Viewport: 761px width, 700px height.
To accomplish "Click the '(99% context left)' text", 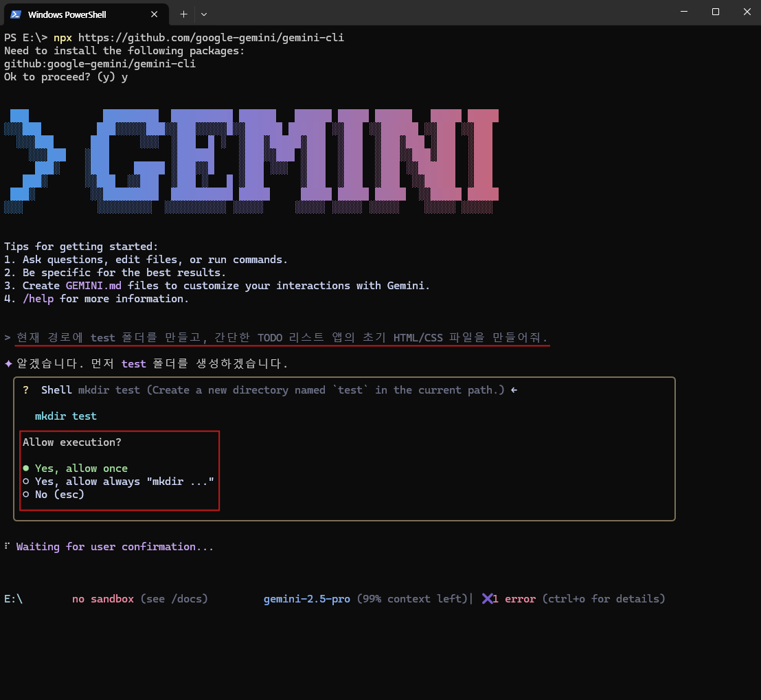I will click(x=412, y=599).
